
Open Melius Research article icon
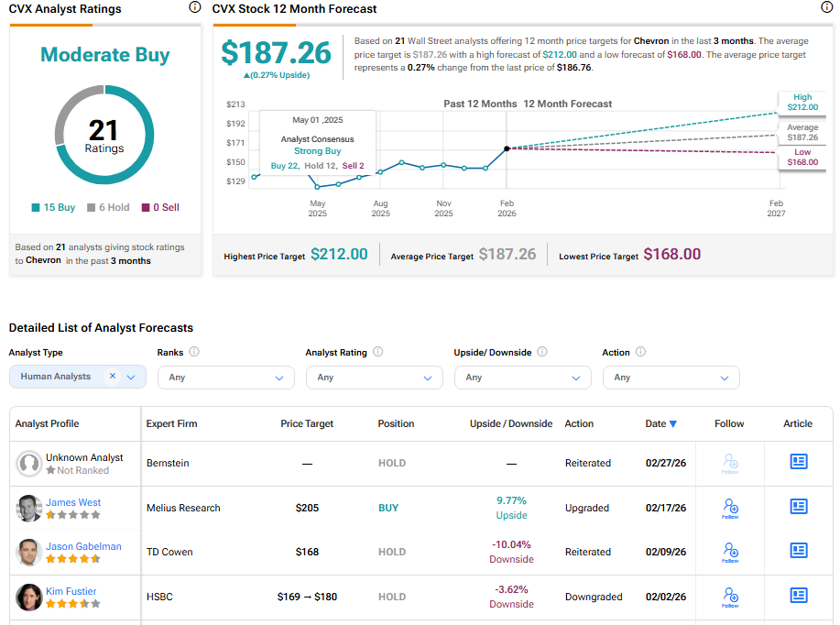tap(799, 508)
